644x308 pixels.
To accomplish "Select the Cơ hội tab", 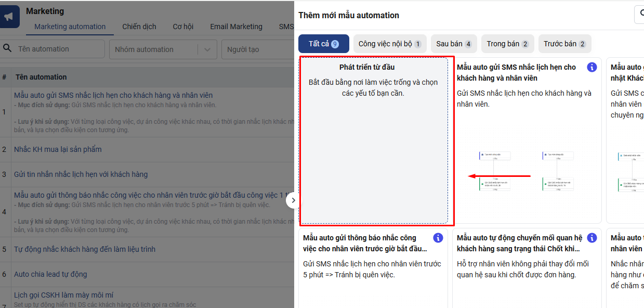I will pos(183,27).
